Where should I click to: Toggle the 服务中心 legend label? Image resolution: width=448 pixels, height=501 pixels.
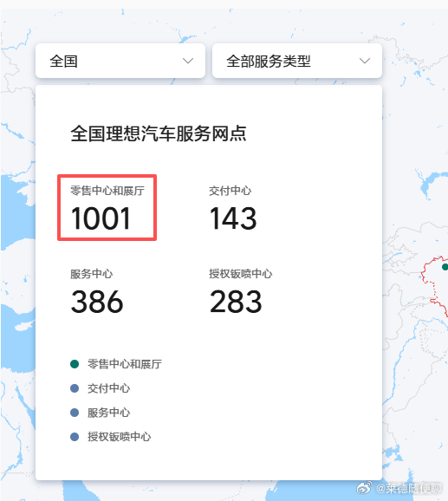coord(108,413)
